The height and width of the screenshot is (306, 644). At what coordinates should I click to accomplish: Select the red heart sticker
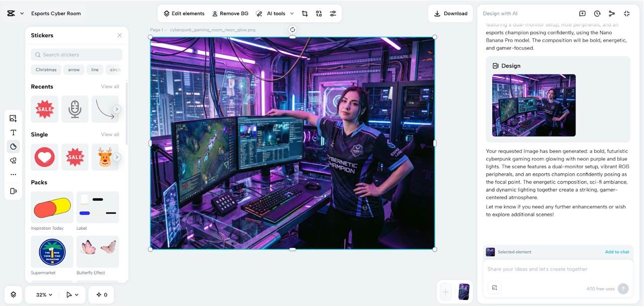[x=44, y=157]
